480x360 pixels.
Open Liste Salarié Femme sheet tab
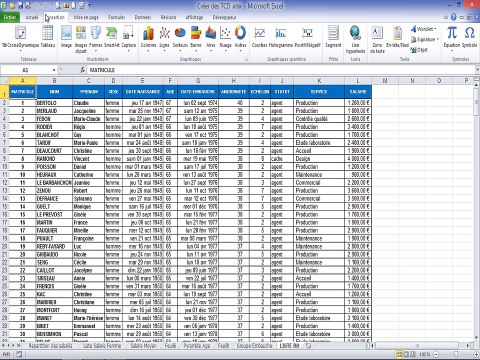tap(102, 346)
